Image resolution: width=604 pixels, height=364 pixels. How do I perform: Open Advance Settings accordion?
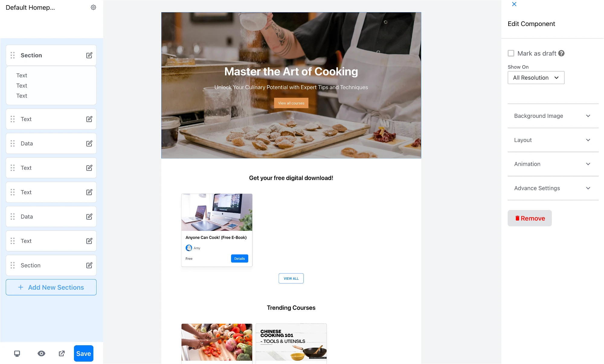(x=553, y=188)
